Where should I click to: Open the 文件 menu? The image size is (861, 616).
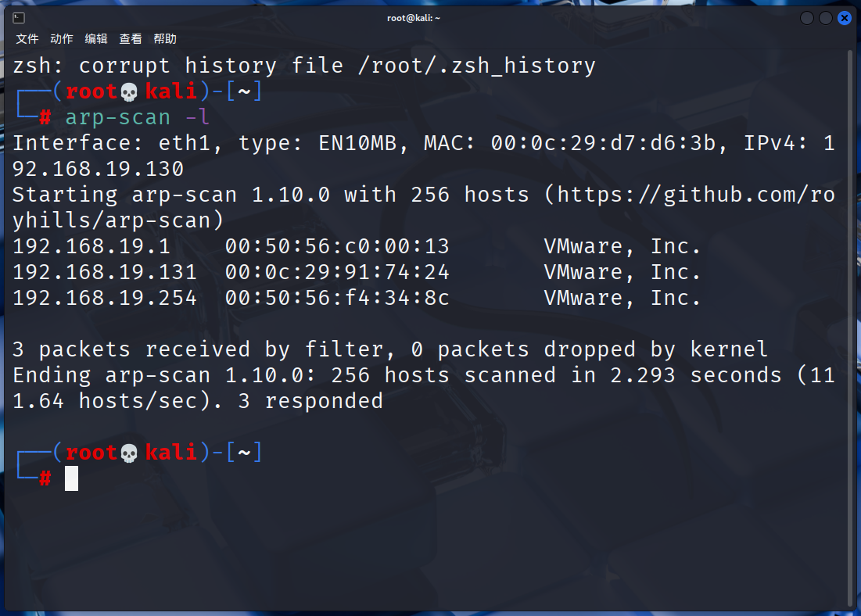click(x=27, y=39)
